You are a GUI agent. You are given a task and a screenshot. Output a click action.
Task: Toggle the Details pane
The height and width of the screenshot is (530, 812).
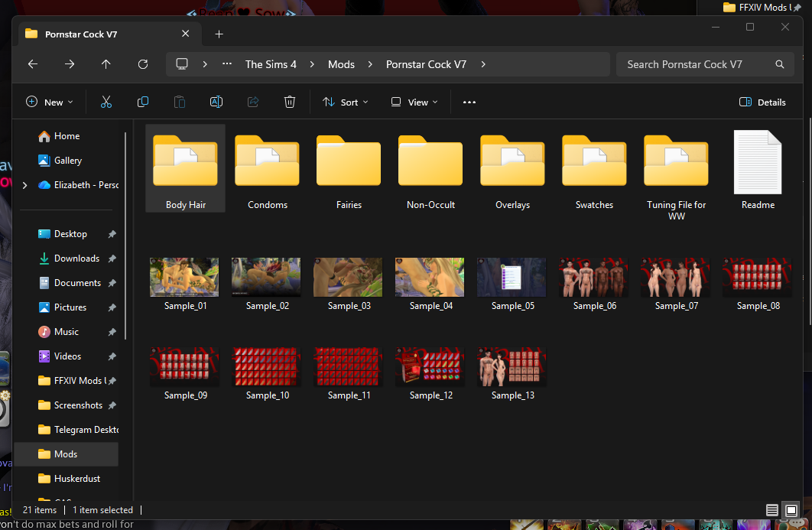(762, 102)
